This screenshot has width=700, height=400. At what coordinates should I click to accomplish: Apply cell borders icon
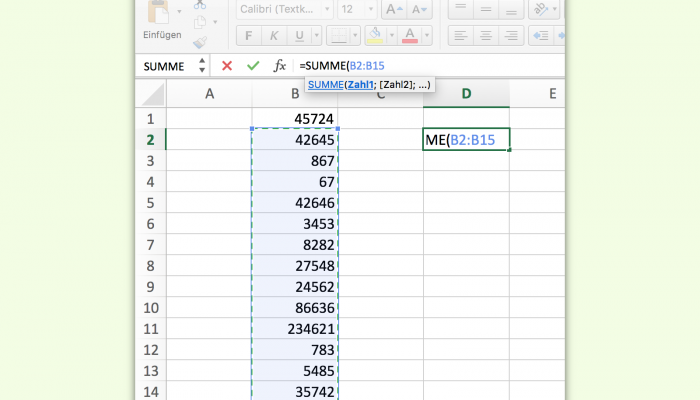(338, 36)
